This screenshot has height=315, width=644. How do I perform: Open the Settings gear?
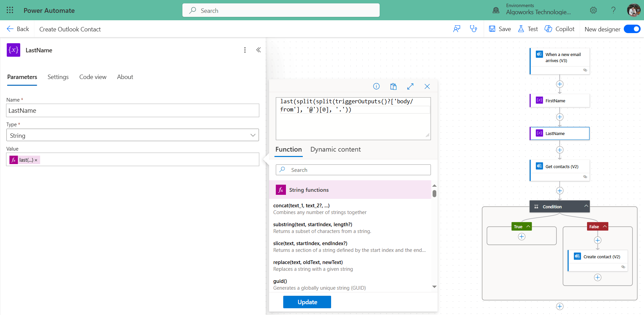(x=593, y=10)
